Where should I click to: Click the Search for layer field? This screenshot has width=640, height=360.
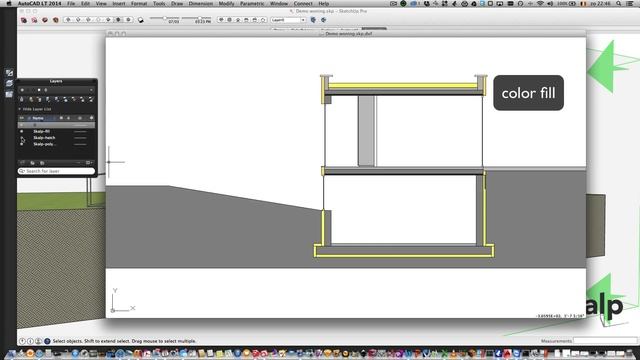(56, 171)
